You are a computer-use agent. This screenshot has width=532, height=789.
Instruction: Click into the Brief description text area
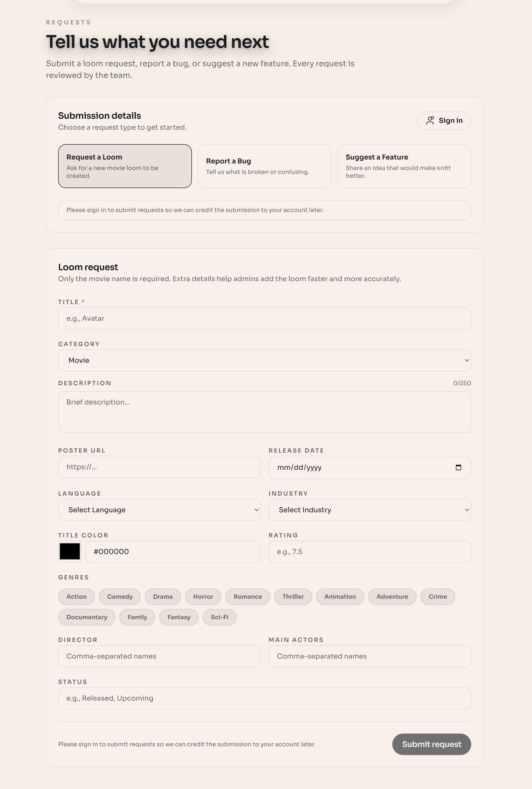(264, 412)
